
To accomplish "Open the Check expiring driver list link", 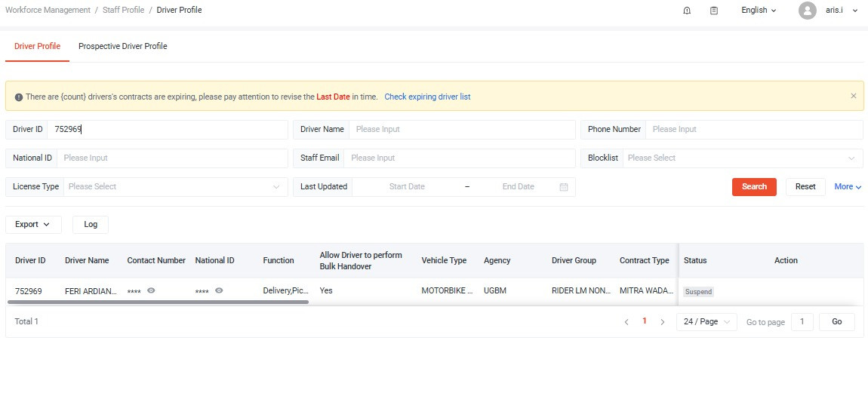I will coord(427,97).
